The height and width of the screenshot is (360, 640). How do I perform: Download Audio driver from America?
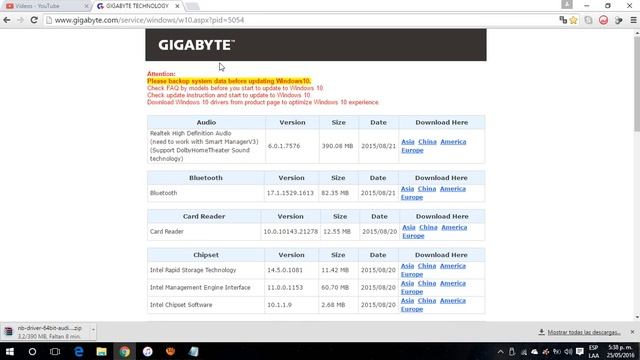[453, 142]
